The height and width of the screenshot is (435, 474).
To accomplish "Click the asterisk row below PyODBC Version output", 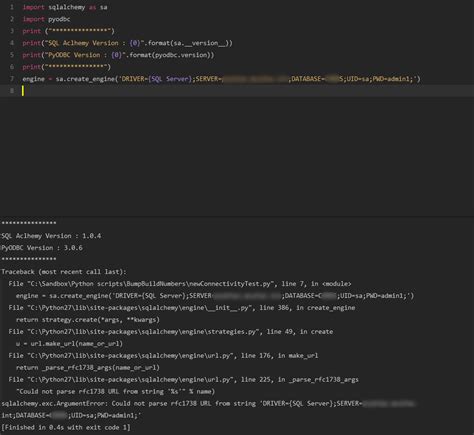I will 29,259.
